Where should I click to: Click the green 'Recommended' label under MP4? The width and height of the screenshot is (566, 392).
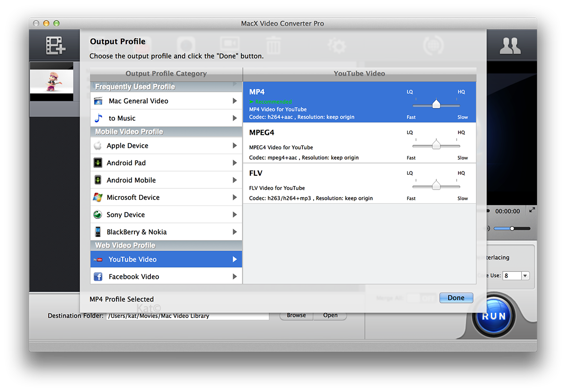click(271, 102)
